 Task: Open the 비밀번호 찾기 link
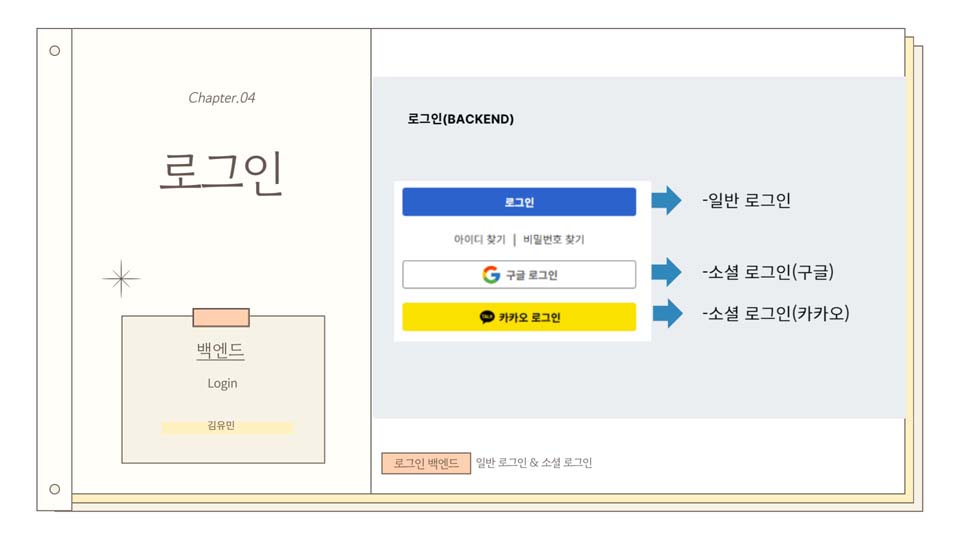553,239
